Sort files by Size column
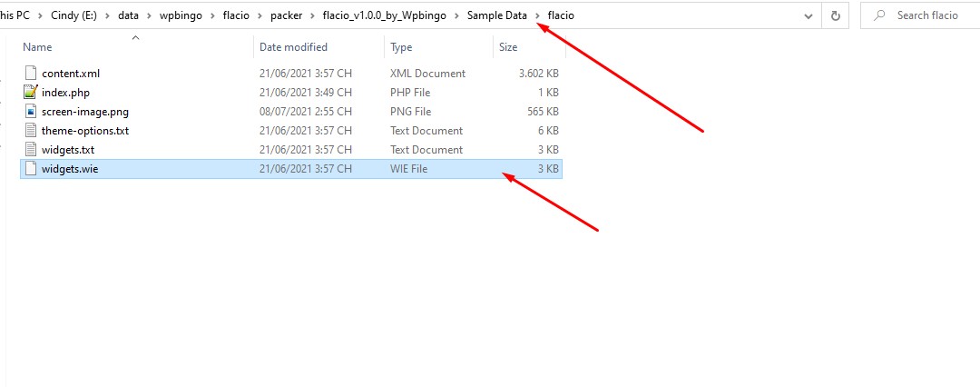This screenshot has width=980, height=387. [x=529, y=47]
